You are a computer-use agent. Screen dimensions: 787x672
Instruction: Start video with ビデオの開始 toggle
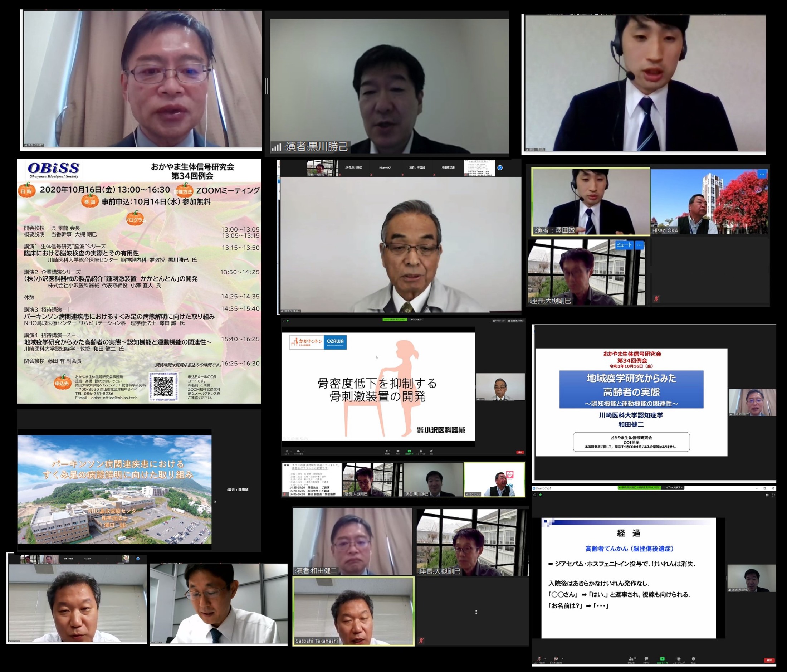click(556, 659)
